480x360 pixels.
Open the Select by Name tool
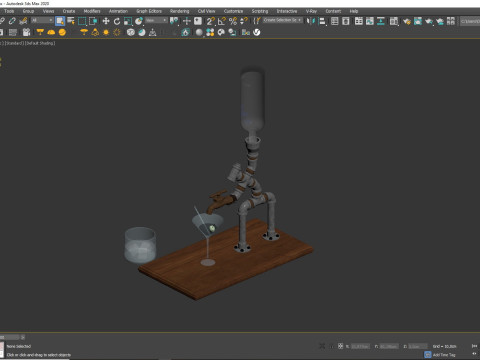(71, 21)
